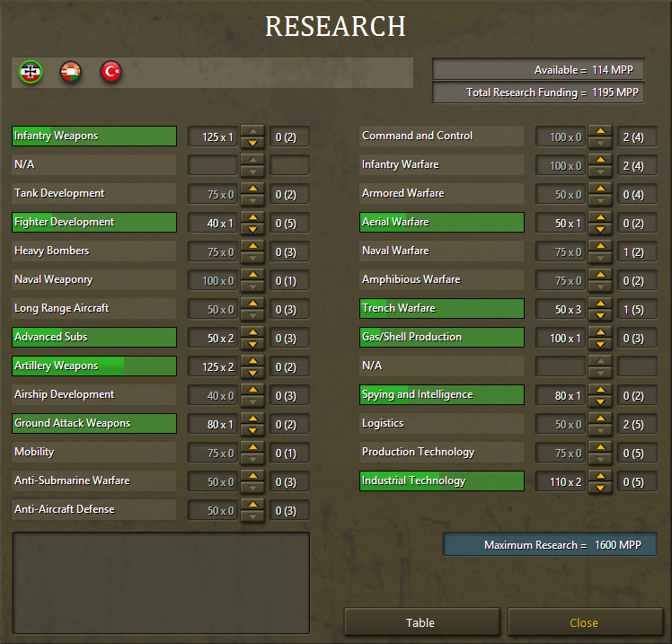Increase Tank Development research with up arrow

(252, 189)
